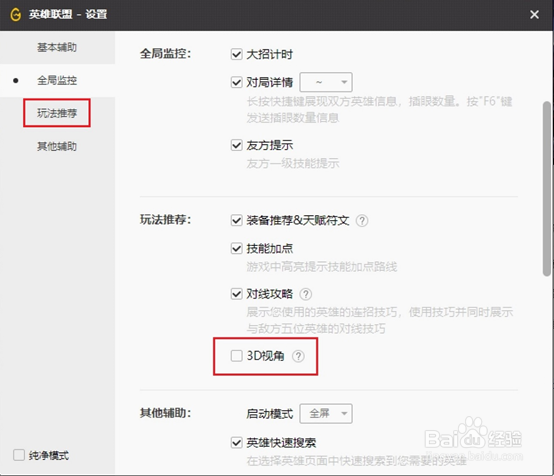
Task: Click the 游戏中高亮提示技能加点路线 description
Action: [x=322, y=266]
